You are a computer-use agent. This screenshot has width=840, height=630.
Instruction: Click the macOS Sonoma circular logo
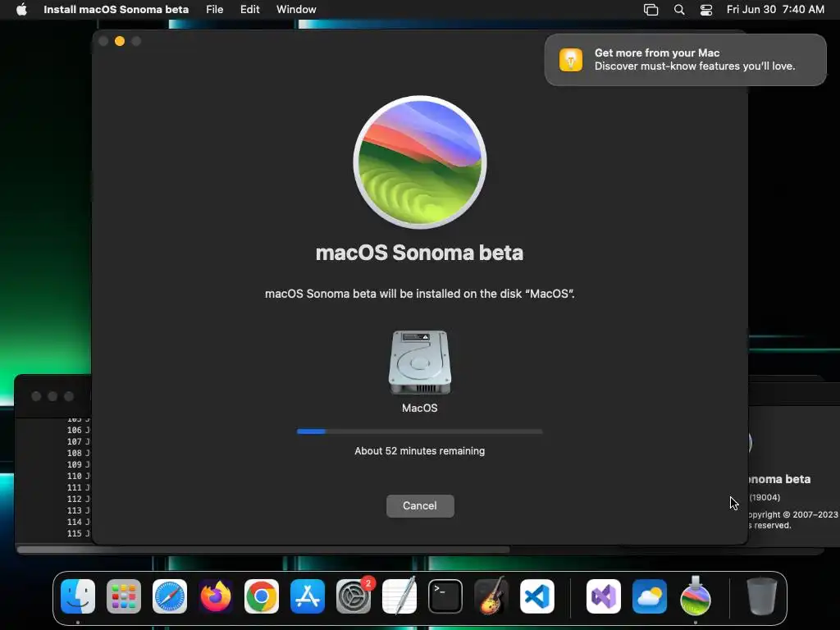pyautogui.click(x=420, y=162)
